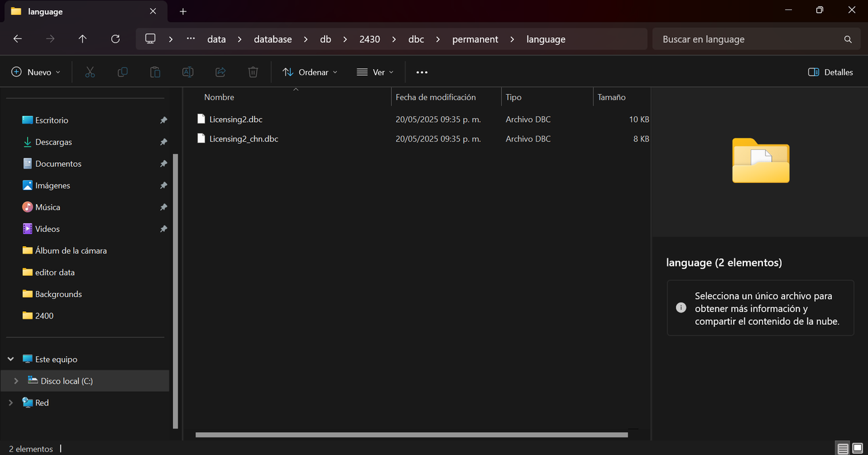Open the See more options menu in toolbar
This screenshot has height=455, width=868.
(422, 72)
